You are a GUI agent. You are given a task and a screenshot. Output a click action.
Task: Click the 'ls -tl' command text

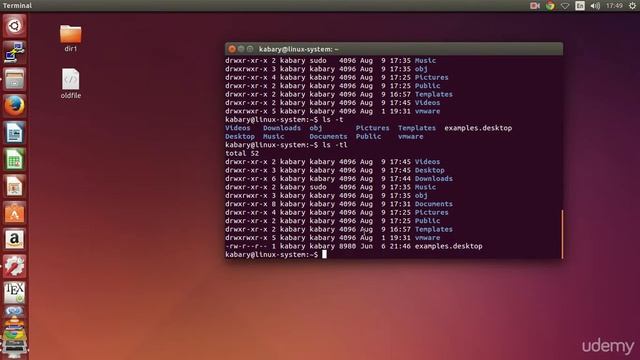pos(335,145)
